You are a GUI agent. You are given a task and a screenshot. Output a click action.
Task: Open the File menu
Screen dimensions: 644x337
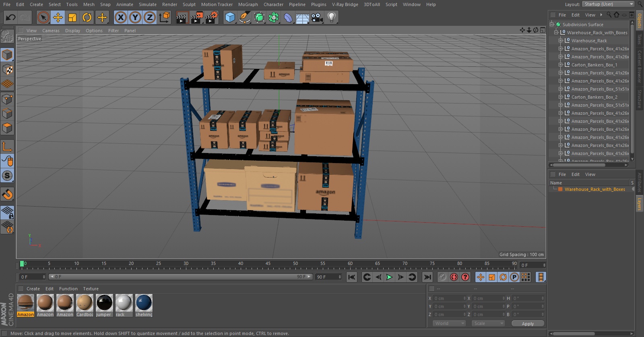pyautogui.click(x=7, y=4)
